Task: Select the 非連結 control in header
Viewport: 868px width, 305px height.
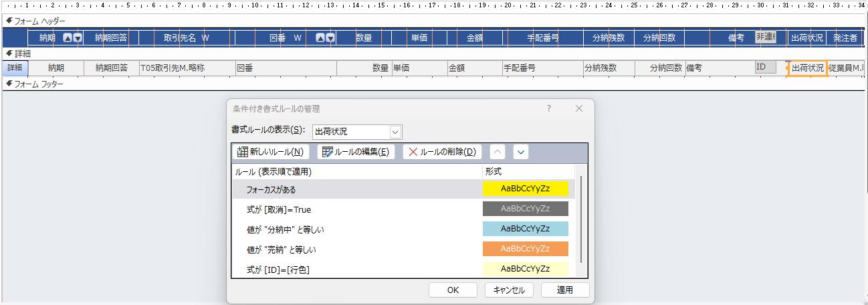Action: tap(766, 37)
